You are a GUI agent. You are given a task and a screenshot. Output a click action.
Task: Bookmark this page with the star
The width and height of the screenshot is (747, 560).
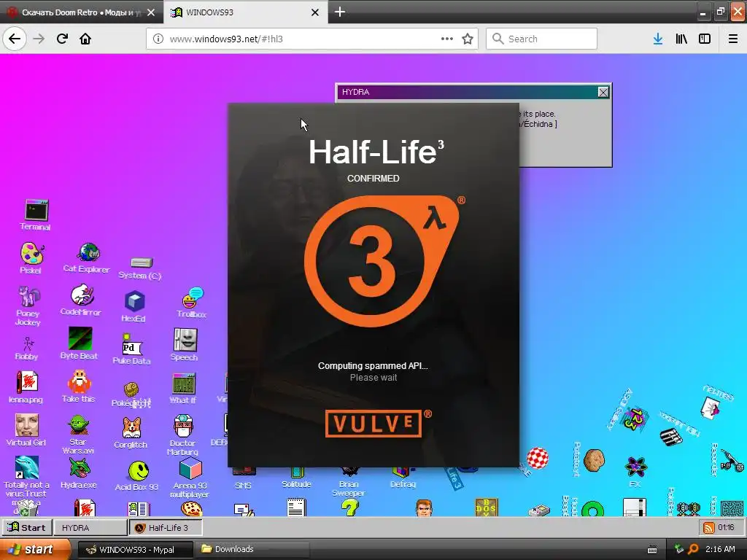[468, 39]
